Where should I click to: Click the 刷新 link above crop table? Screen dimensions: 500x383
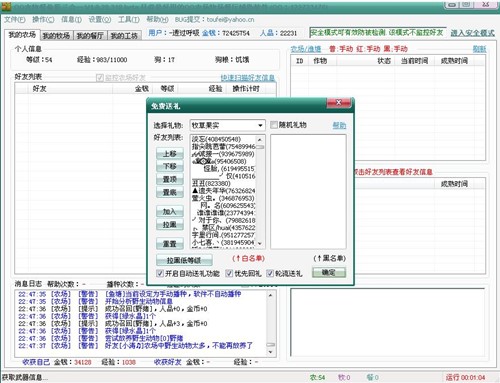pos(479,49)
